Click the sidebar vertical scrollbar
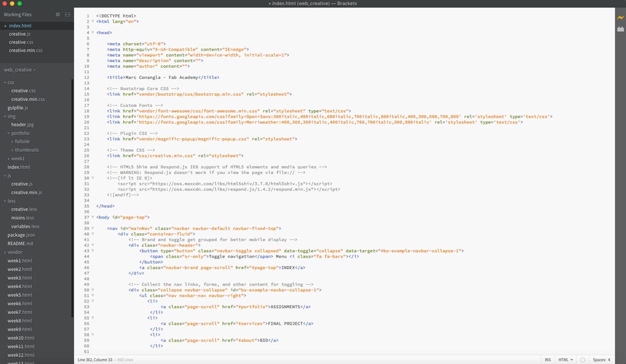Screen dimensions: 626x364 pyautogui.click(x=72, y=197)
